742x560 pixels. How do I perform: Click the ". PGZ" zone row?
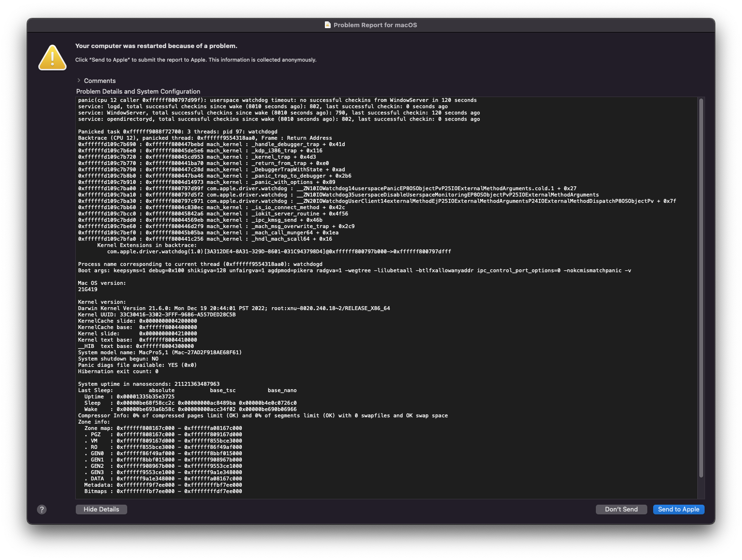163,435
